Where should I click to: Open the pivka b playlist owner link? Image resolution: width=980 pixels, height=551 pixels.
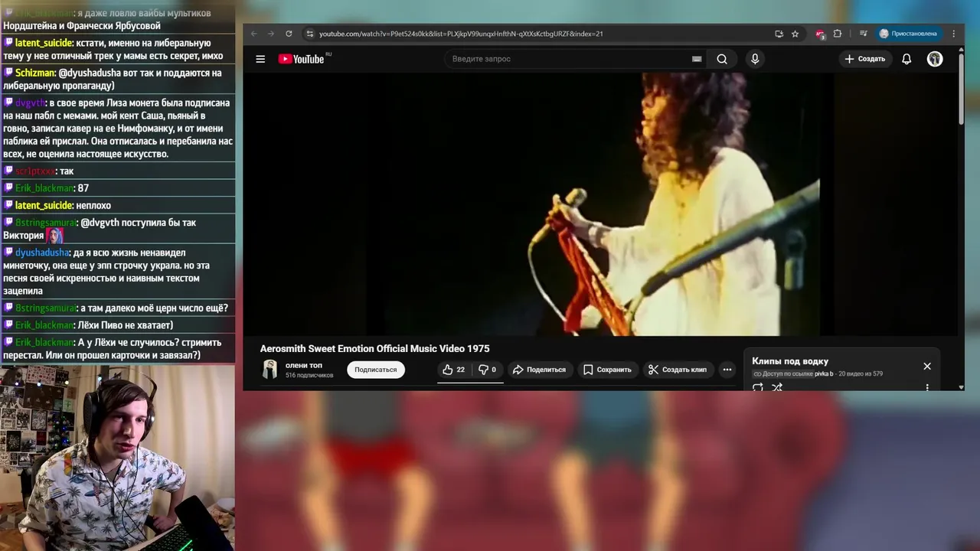pos(824,373)
